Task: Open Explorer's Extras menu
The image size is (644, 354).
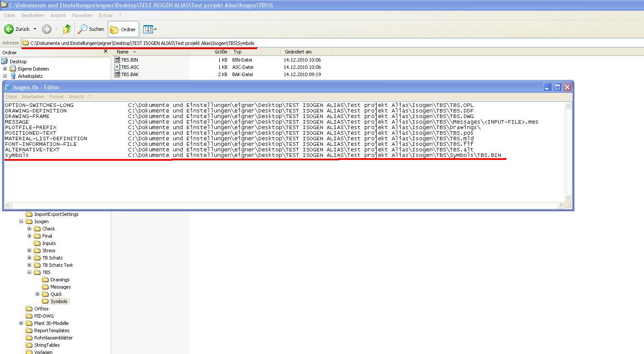Action: [105, 15]
